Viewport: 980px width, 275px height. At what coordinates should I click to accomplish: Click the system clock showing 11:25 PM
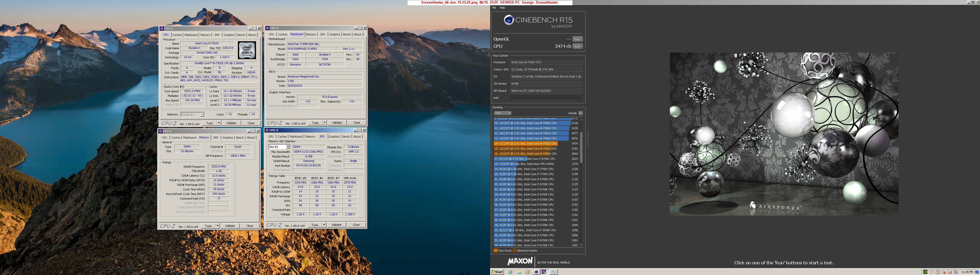click(x=967, y=272)
